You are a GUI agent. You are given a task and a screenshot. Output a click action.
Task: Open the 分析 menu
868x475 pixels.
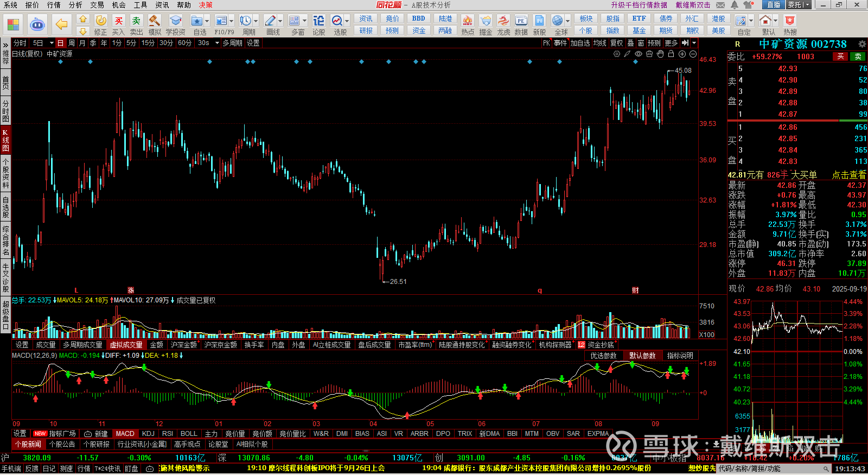(x=75, y=5)
